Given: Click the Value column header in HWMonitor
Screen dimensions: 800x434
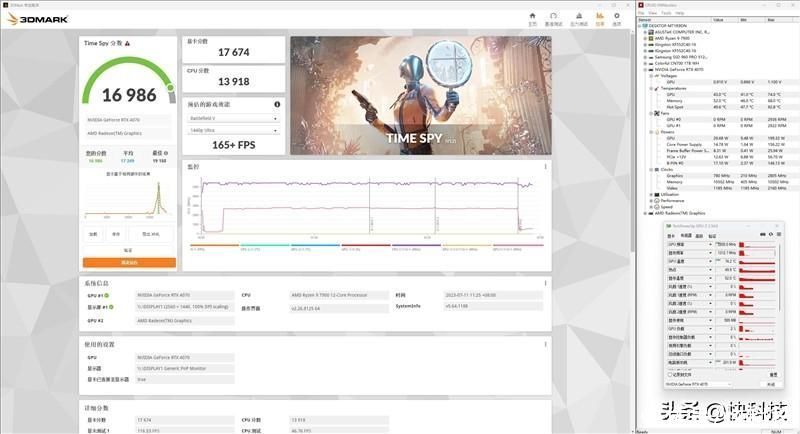Looking at the screenshot, I should tap(724, 19).
